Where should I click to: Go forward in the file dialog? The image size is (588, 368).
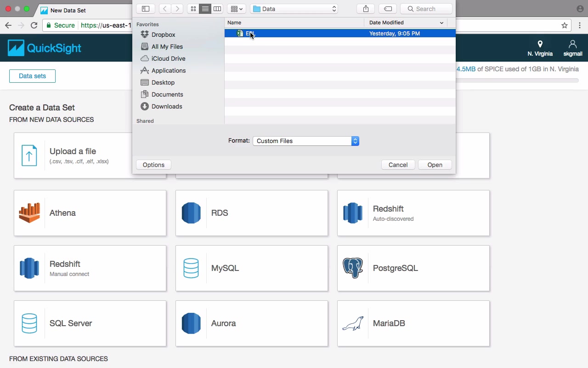coord(177,9)
